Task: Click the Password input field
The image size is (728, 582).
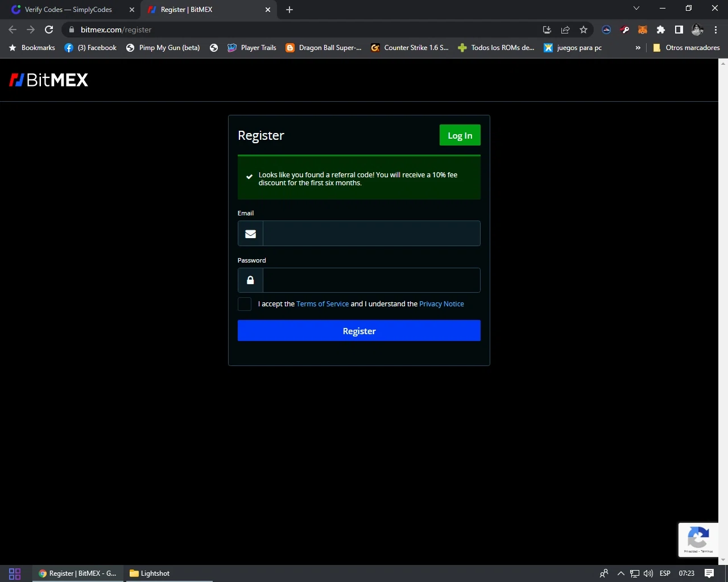Action: point(371,280)
